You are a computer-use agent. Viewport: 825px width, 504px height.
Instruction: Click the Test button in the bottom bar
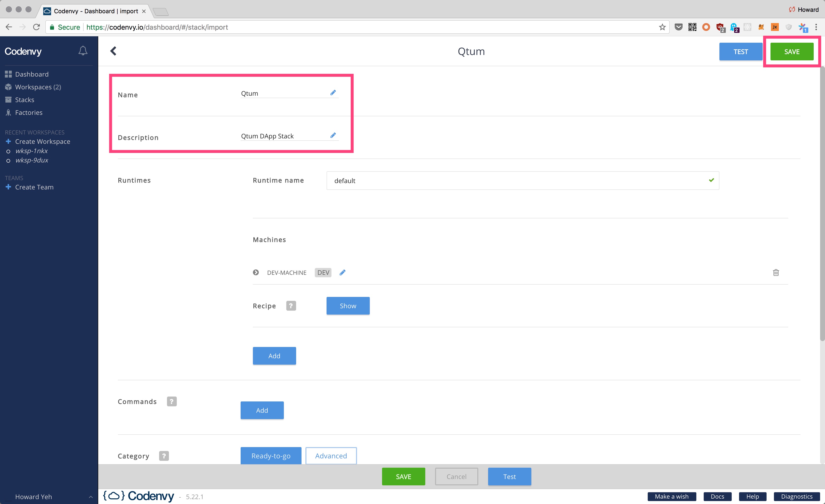pyautogui.click(x=509, y=477)
